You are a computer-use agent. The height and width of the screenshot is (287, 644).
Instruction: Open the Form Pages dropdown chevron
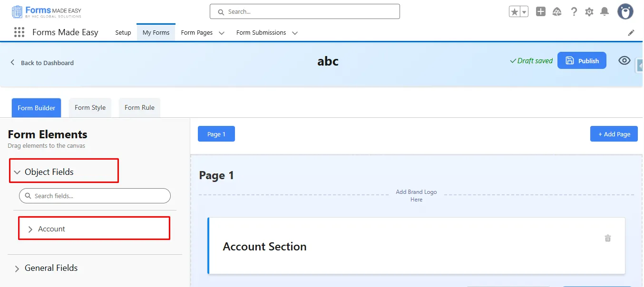(222, 33)
